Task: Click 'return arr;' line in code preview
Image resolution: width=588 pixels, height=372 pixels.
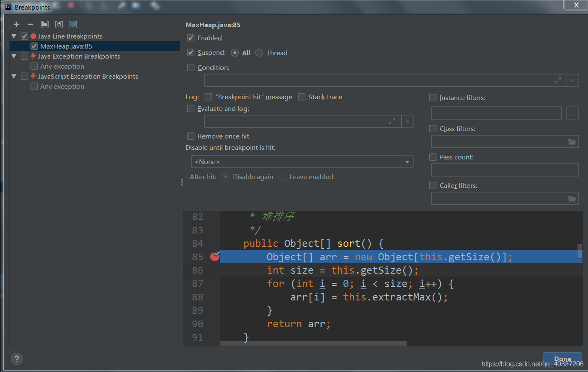Action: tap(299, 324)
